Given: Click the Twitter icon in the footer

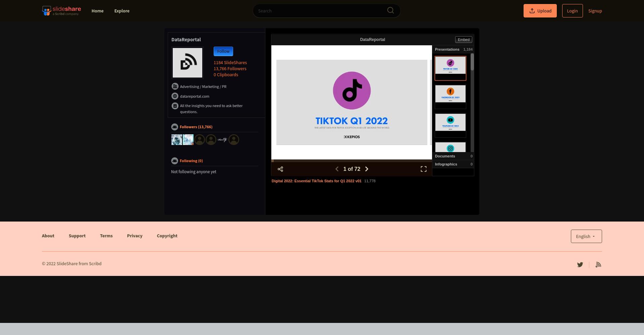Looking at the screenshot, I should coord(580,265).
